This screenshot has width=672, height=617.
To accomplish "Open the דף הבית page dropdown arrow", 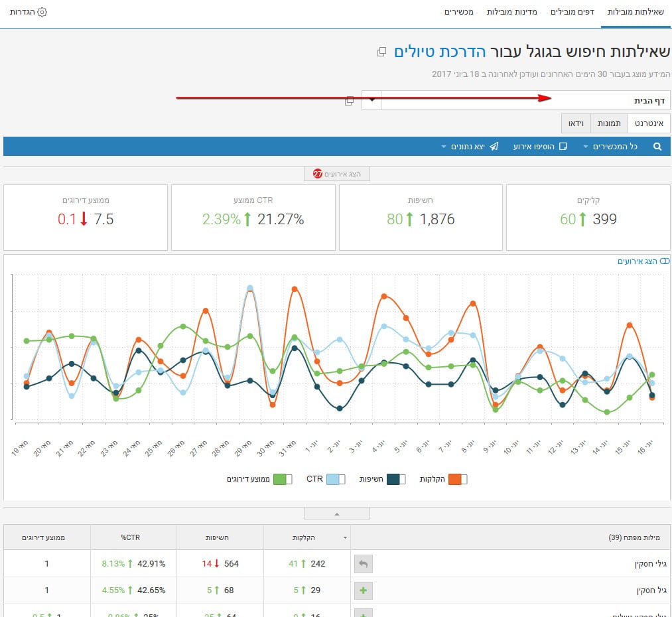I will click(x=372, y=100).
